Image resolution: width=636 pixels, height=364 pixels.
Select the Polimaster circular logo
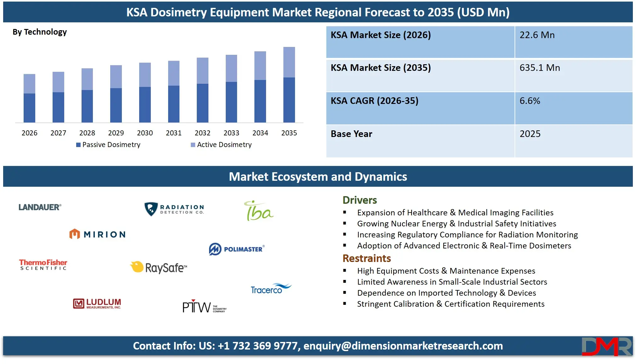tap(215, 248)
